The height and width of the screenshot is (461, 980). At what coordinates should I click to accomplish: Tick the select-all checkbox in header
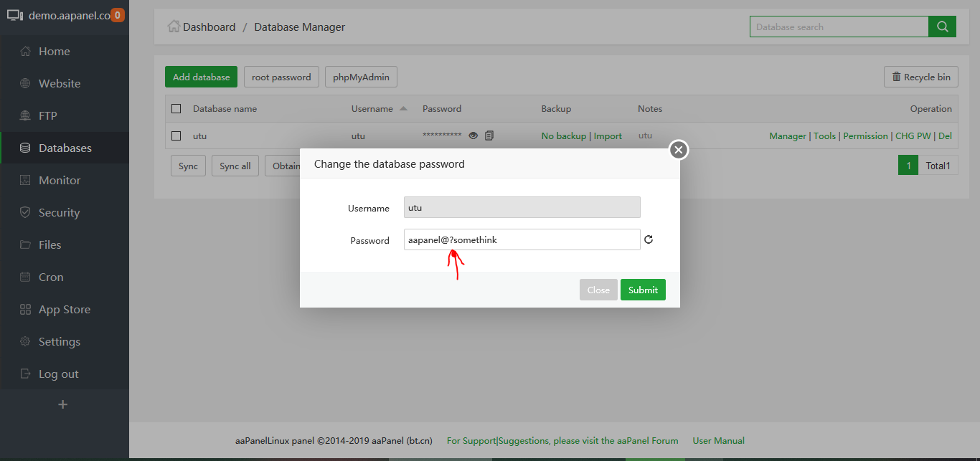(176, 109)
